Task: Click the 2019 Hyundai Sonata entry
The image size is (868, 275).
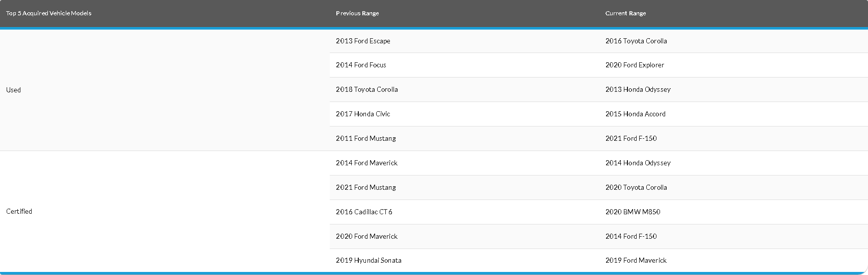Action: point(369,260)
